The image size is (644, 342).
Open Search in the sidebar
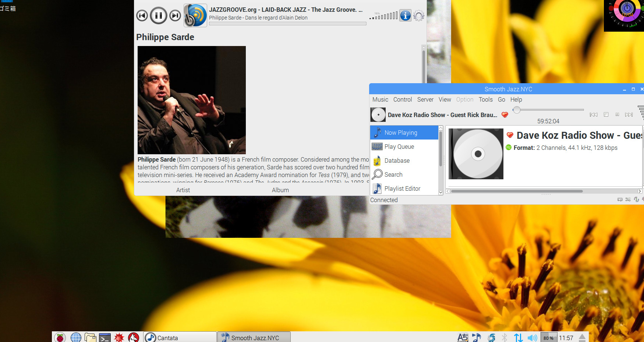click(x=393, y=174)
